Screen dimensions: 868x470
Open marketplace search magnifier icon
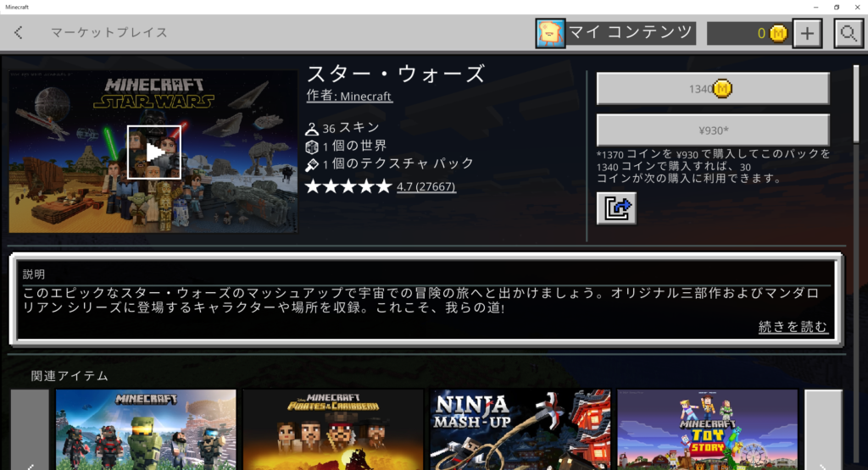point(848,33)
